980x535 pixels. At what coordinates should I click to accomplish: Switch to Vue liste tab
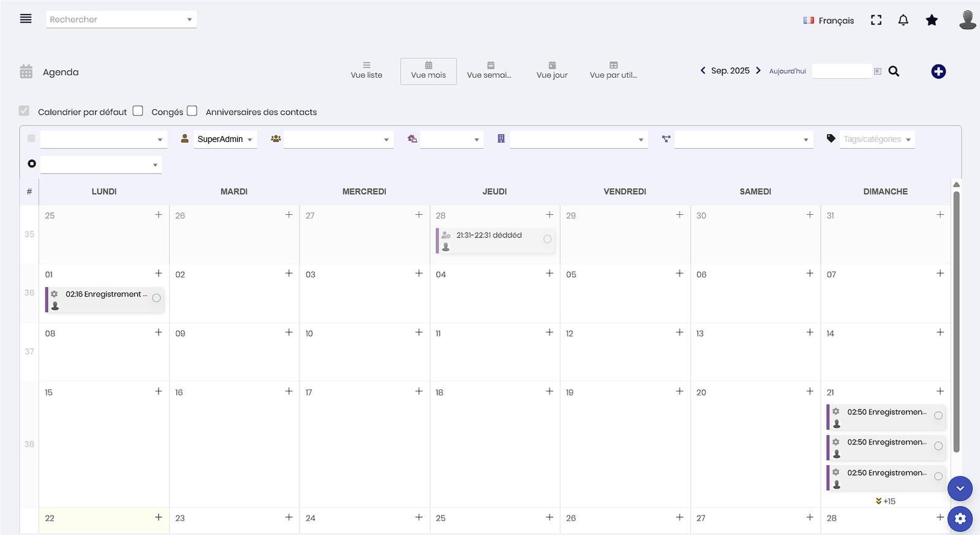point(366,71)
